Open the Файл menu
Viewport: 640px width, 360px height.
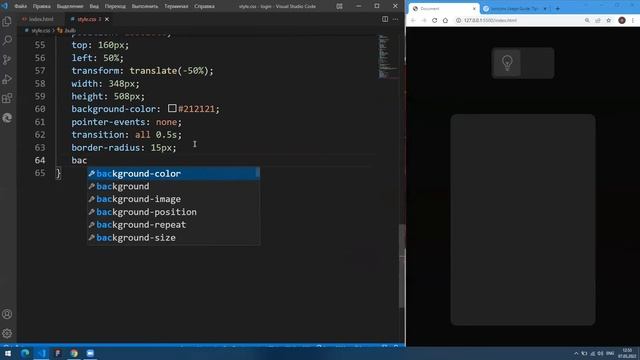point(20,6)
